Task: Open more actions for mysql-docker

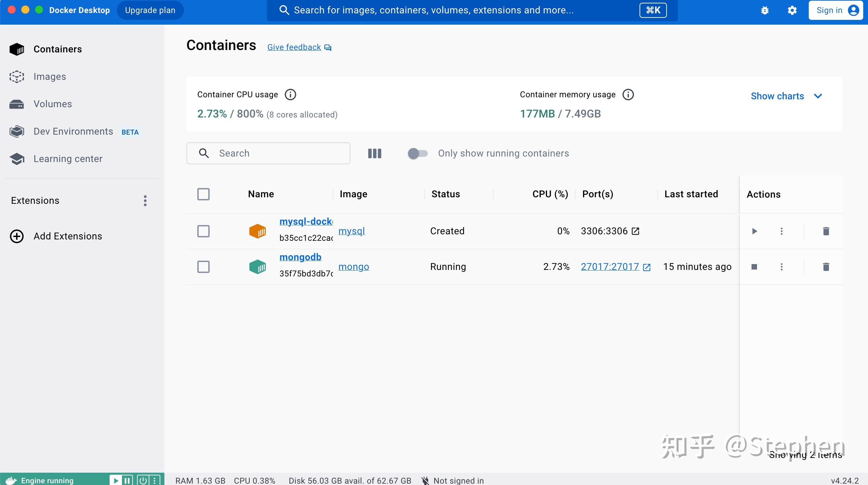Action: [x=782, y=231]
